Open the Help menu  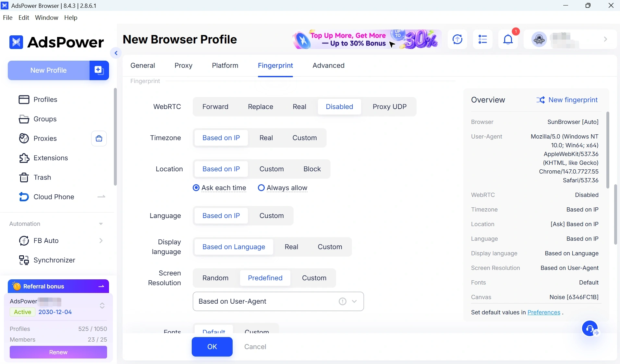(71, 18)
